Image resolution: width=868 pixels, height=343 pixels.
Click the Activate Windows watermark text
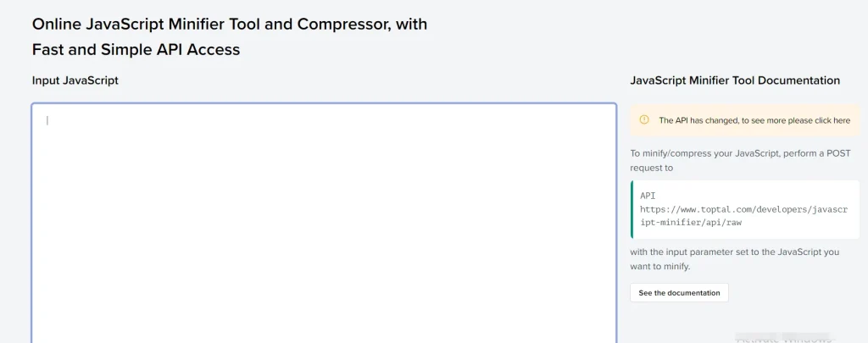784,338
